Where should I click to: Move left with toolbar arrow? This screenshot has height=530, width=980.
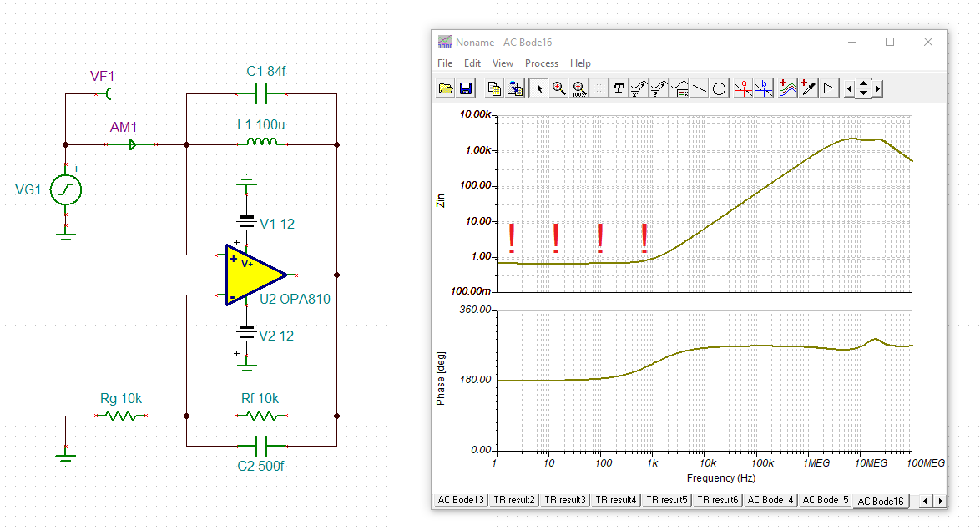tap(849, 89)
